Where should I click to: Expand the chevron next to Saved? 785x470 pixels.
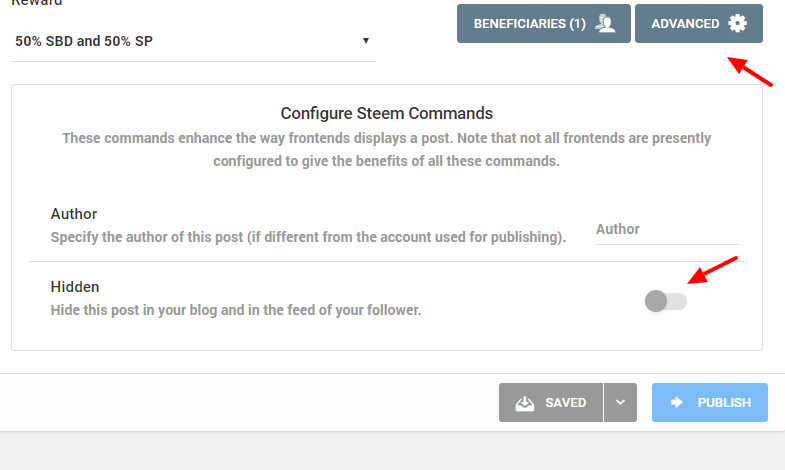[x=620, y=403]
